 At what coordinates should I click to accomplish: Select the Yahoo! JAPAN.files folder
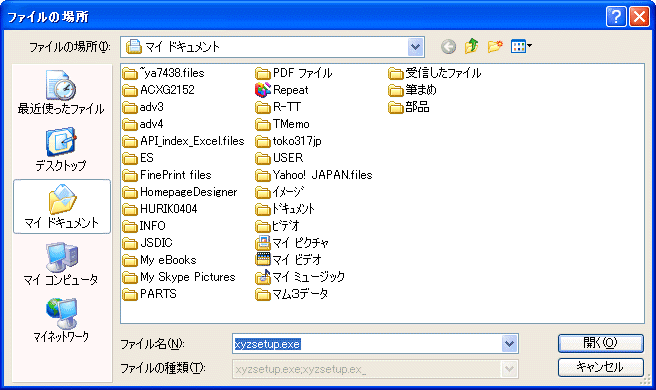pos(314,175)
